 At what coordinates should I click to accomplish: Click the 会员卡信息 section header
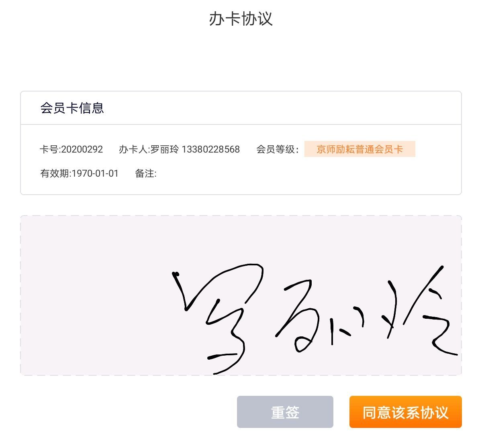(72, 108)
